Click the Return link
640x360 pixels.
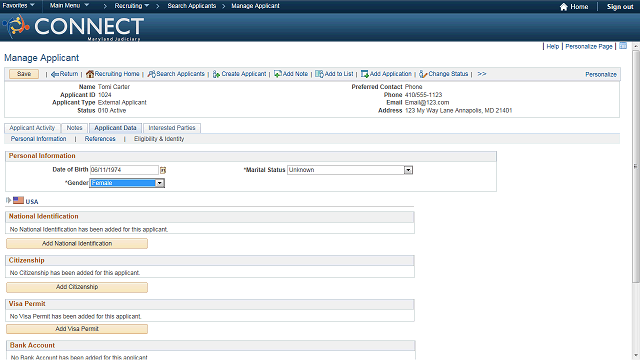[69, 74]
